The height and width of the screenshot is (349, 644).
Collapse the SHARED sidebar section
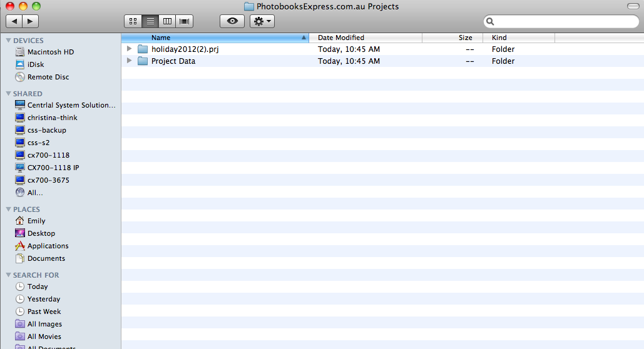[8, 94]
